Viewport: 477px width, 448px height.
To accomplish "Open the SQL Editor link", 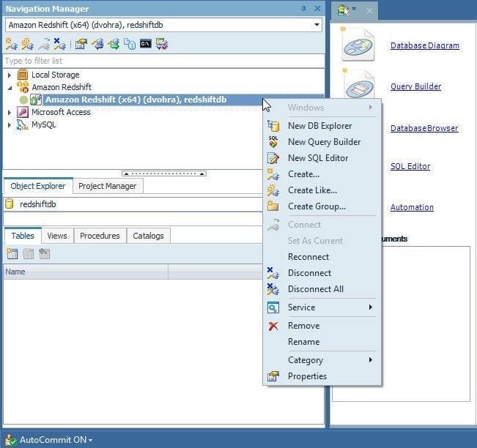I will coord(410,166).
